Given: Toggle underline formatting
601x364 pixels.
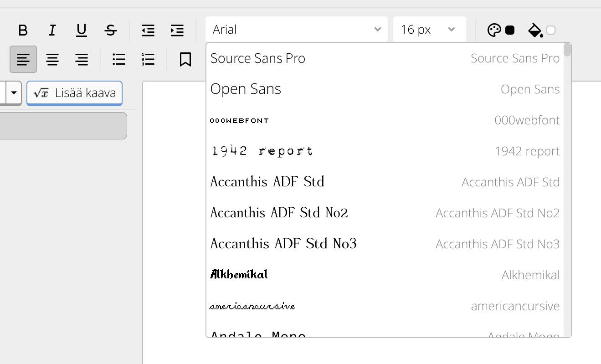Looking at the screenshot, I should pyautogui.click(x=82, y=31).
